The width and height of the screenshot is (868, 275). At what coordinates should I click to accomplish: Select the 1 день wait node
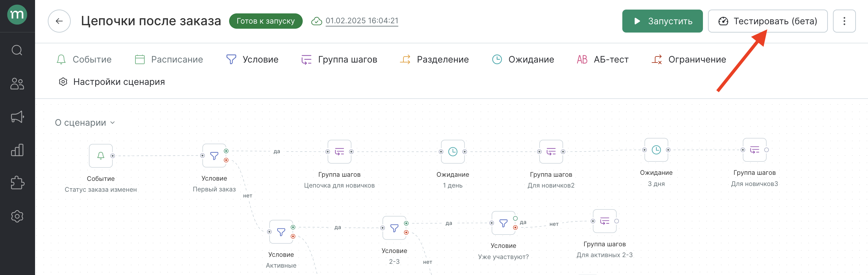tap(452, 152)
